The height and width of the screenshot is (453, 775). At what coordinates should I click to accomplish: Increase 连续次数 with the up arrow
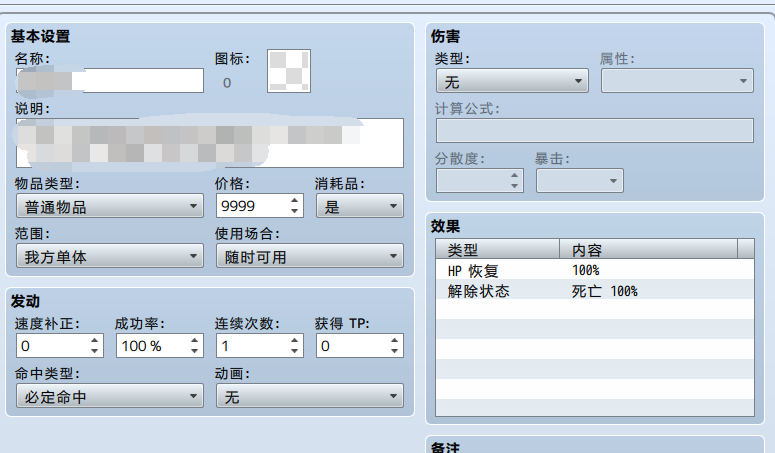point(295,340)
